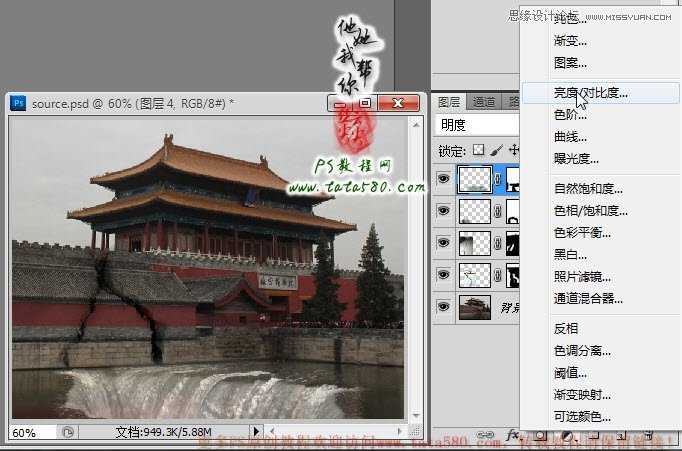Image resolution: width=682 pixels, height=451 pixels.
Task: Click mask link chain on third layer
Action: [498, 243]
